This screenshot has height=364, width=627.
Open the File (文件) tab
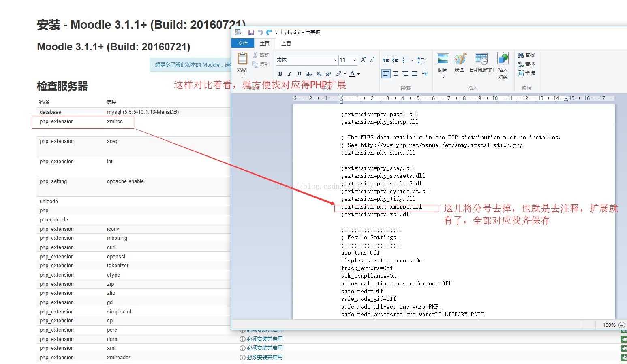click(x=243, y=43)
